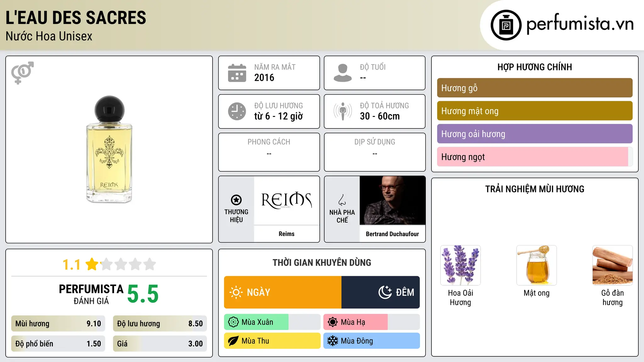The image size is (644, 362).
Task: Click the Mùa Xuân season bar
Action: click(272, 322)
